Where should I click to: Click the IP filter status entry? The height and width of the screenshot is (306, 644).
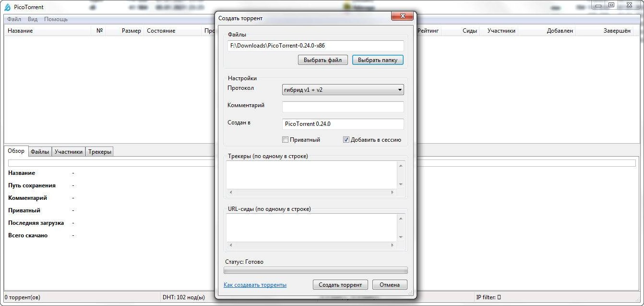[x=489, y=297]
